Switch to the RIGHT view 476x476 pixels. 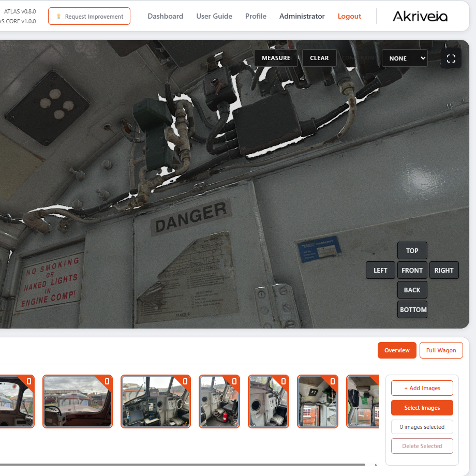coord(444,270)
